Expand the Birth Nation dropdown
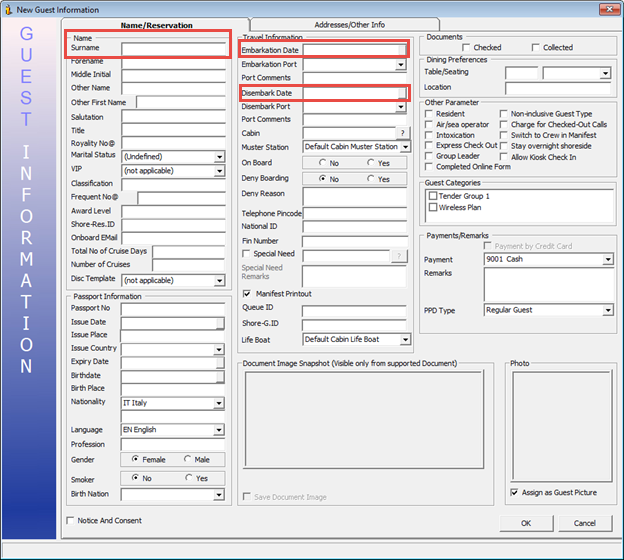The image size is (624, 560). [x=219, y=495]
